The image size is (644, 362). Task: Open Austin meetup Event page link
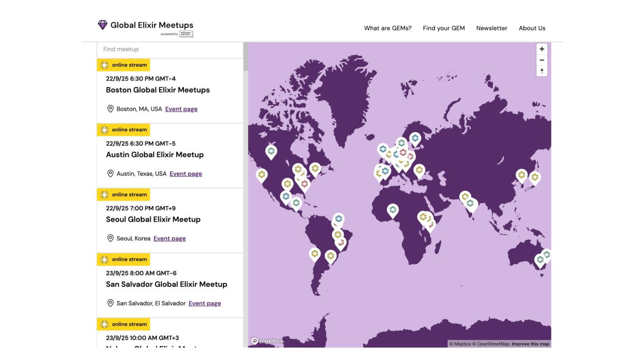point(186,174)
